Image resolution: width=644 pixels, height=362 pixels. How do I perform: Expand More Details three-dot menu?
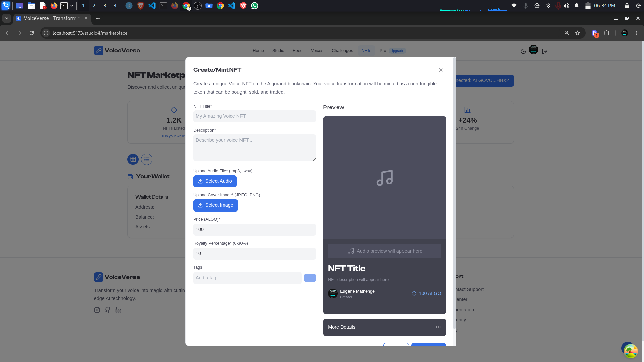point(438,327)
